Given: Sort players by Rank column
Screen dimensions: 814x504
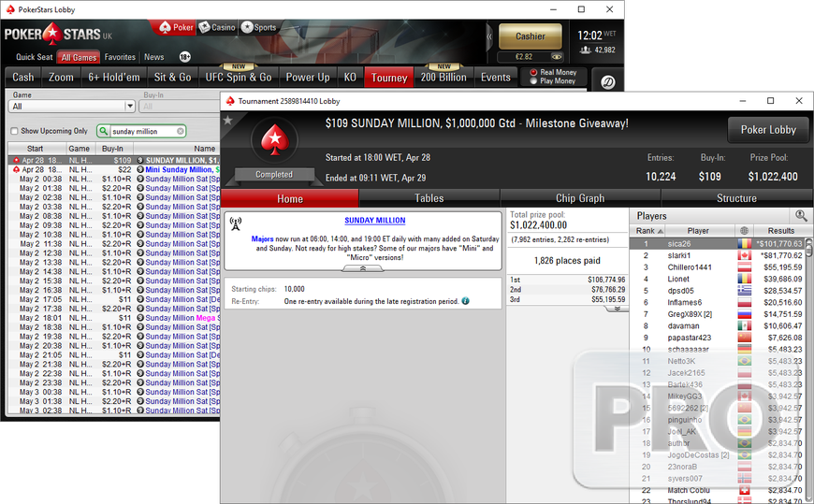Looking at the screenshot, I should coord(647,230).
